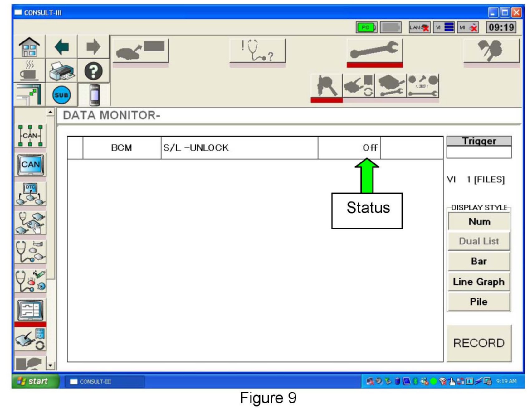Click the field below the Trigger button
Screen dimensions: 532x410
click(479, 152)
